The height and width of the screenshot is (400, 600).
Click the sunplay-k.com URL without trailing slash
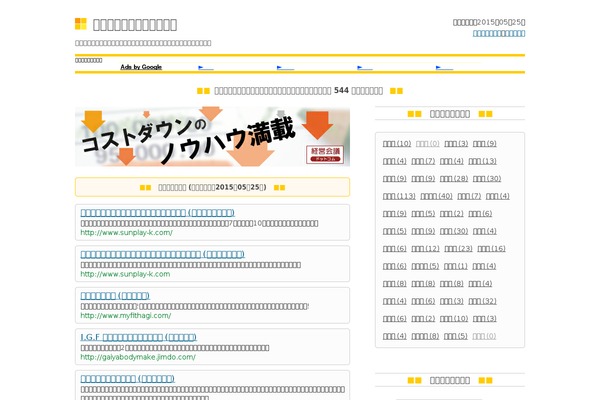tap(125, 274)
